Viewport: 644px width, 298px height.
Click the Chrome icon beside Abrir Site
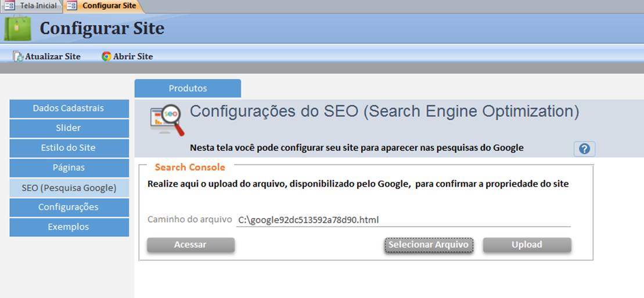click(106, 57)
